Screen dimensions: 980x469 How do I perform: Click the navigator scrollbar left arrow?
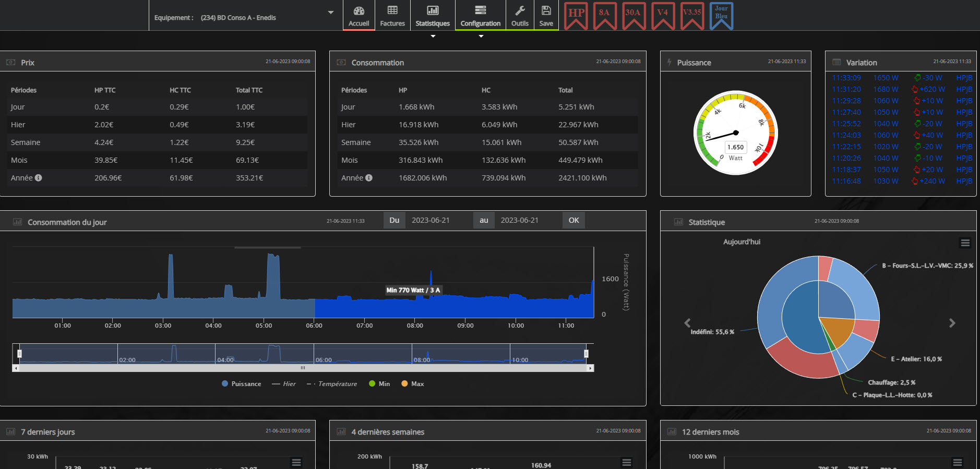(x=16, y=368)
